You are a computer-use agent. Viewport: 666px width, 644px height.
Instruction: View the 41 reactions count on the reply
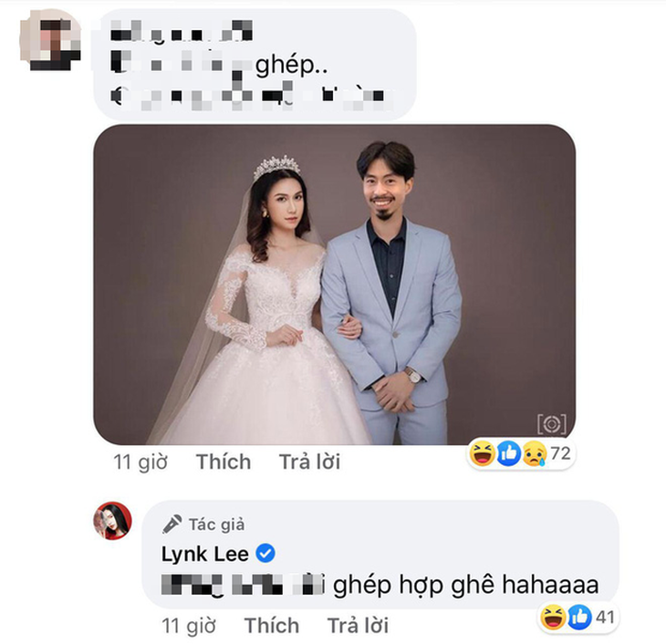tap(605, 617)
